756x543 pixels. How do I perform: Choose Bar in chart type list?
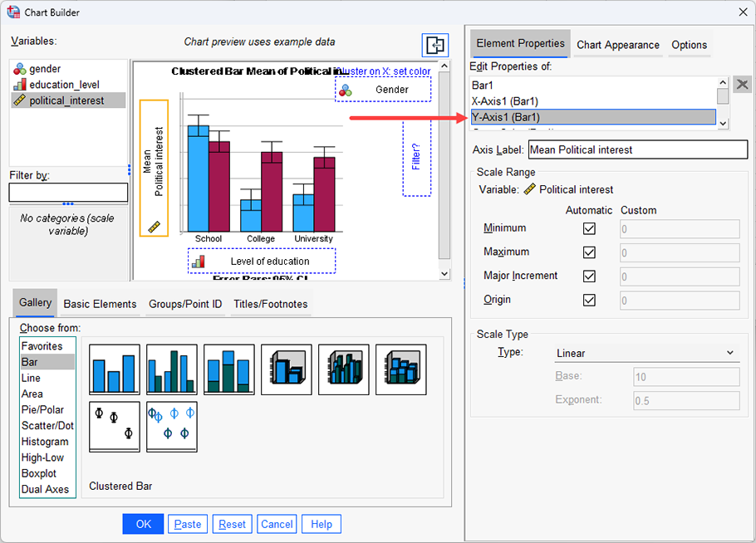(47, 362)
